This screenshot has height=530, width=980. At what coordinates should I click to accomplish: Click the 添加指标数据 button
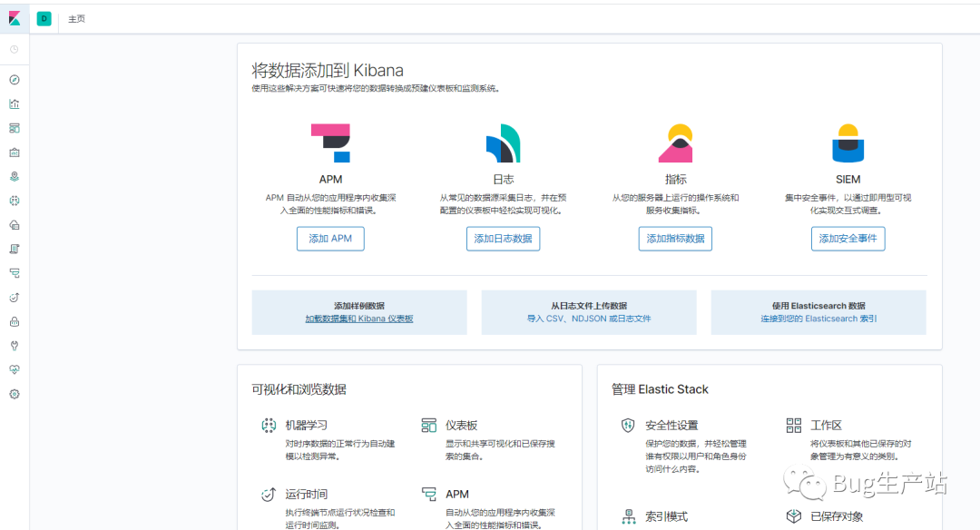coord(676,239)
